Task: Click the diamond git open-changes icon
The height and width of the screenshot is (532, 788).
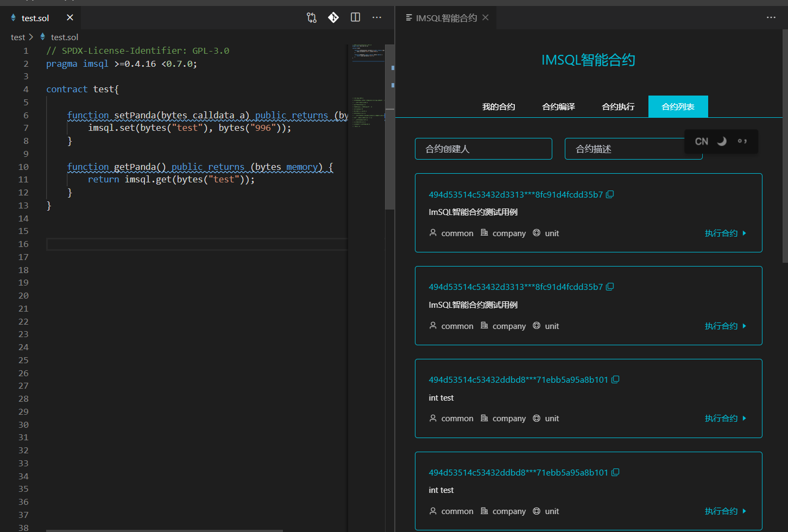Action: point(333,17)
